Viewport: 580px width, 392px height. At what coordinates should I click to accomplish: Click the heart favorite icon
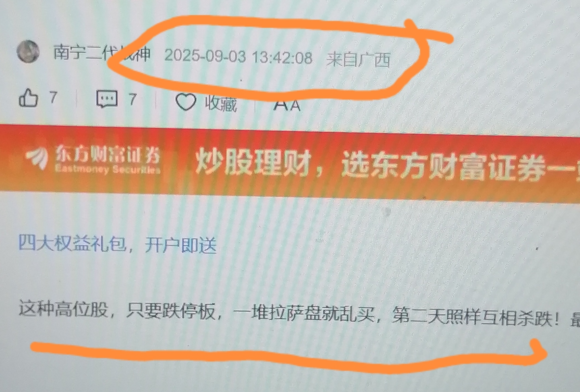pyautogui.click(x=186, y=102)
